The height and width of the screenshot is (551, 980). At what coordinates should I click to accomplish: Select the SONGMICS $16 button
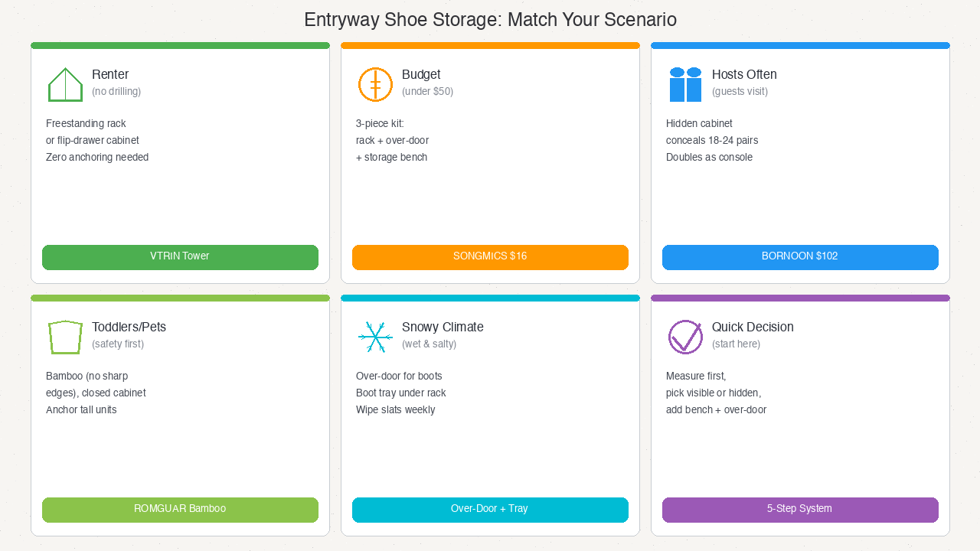490,257
